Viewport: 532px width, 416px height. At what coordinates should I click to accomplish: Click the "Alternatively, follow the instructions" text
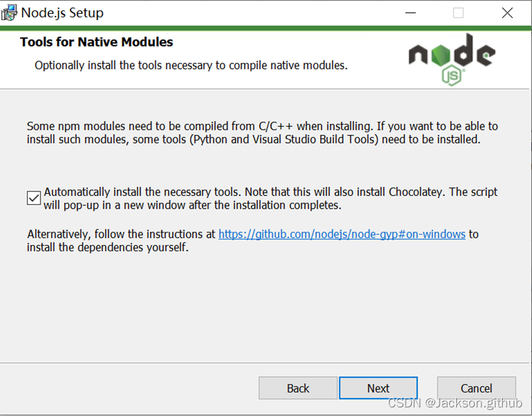pos(122,234)
